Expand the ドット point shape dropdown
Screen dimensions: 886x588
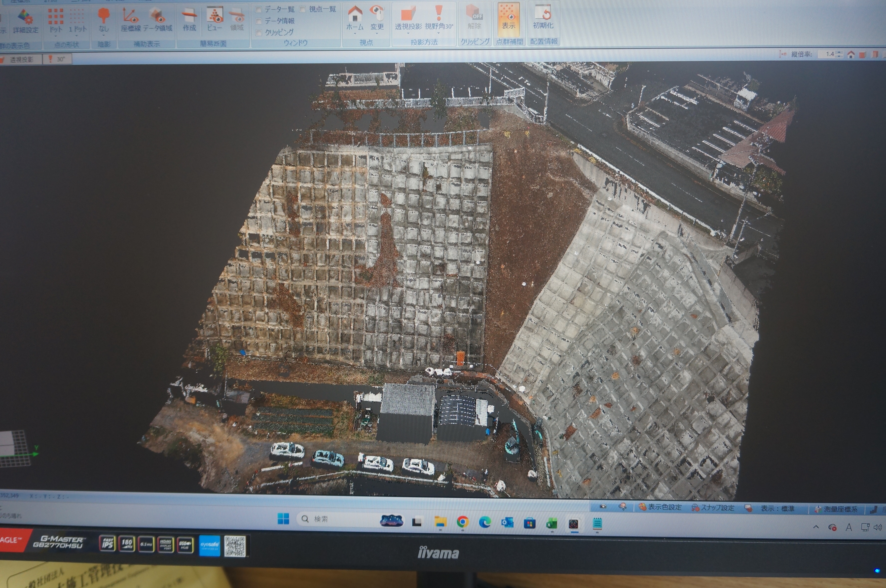[55, 36]
